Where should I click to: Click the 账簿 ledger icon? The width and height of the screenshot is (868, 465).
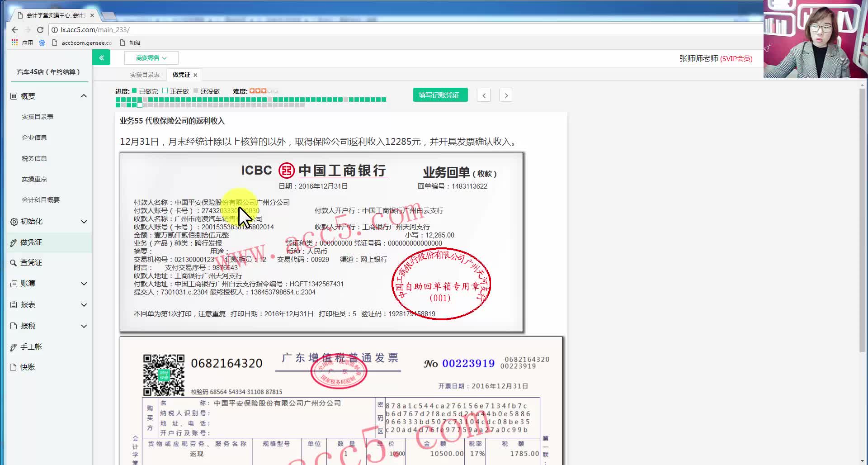(x=14, y=284)
